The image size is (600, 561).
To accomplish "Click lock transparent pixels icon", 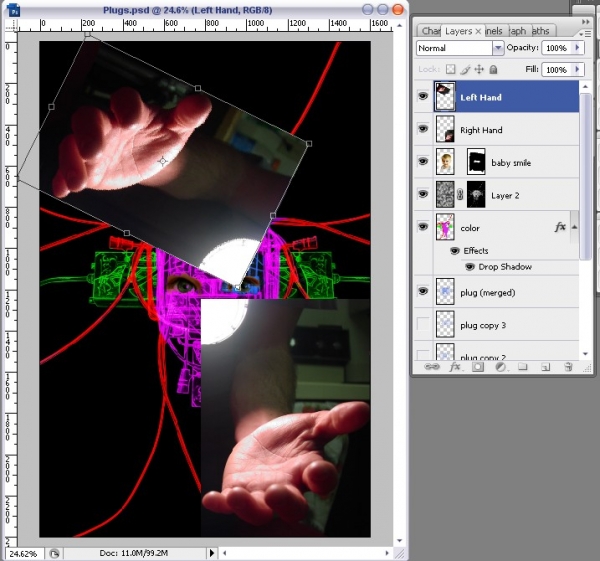I will click(451, 69).
